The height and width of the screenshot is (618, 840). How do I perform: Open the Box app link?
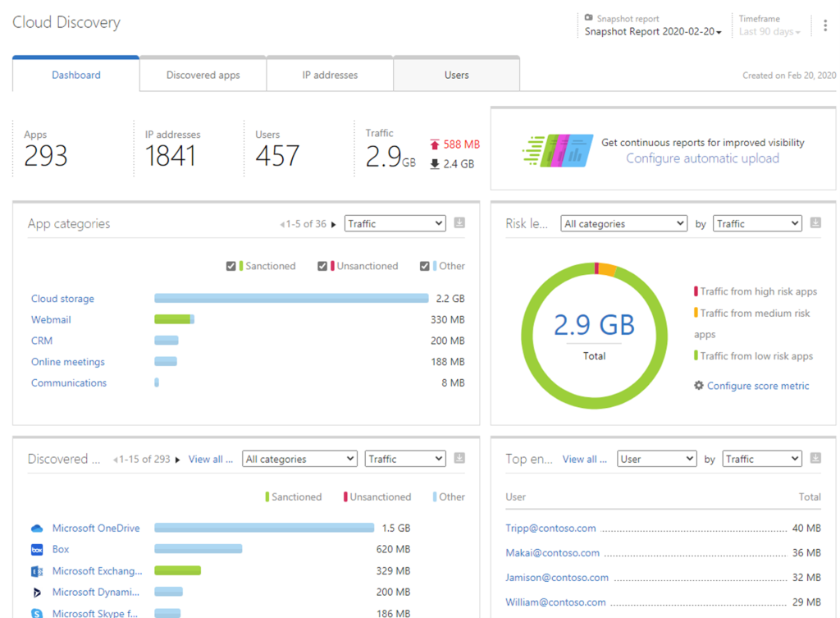(61, 549)
